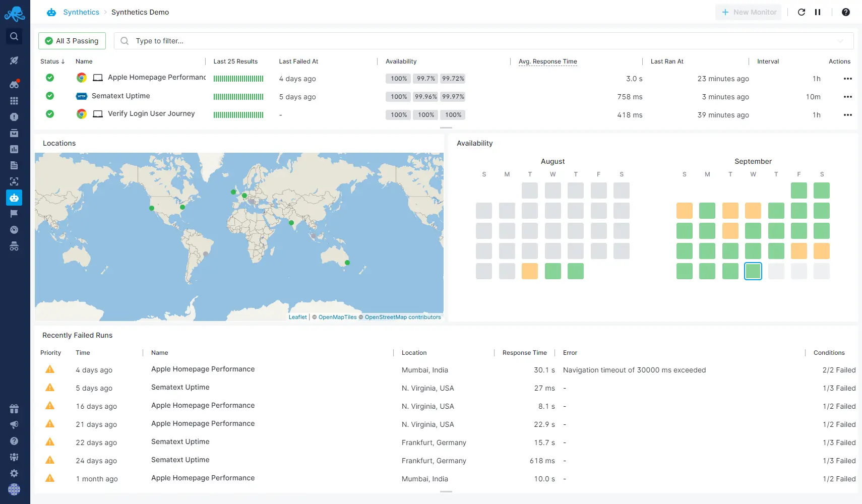Open the sidebar search icon
Screen dimensions: 862x504
pos(14,36)
